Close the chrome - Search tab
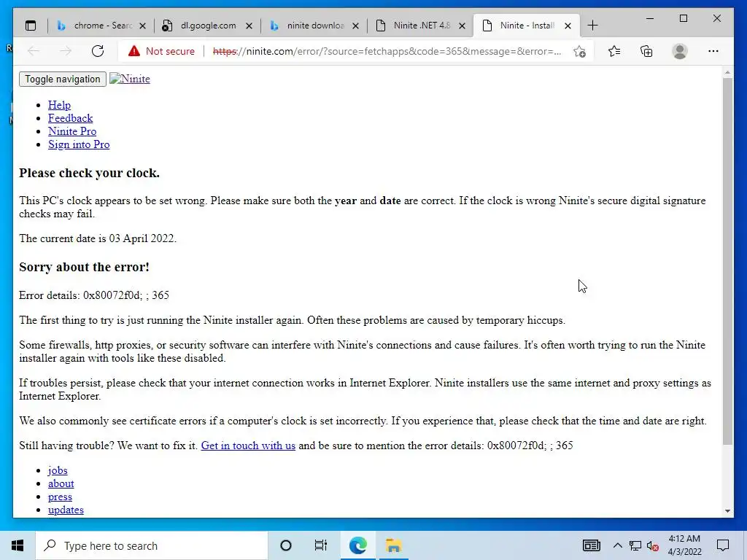The height and width of the screenshot is (560, 747). [142, 26]
